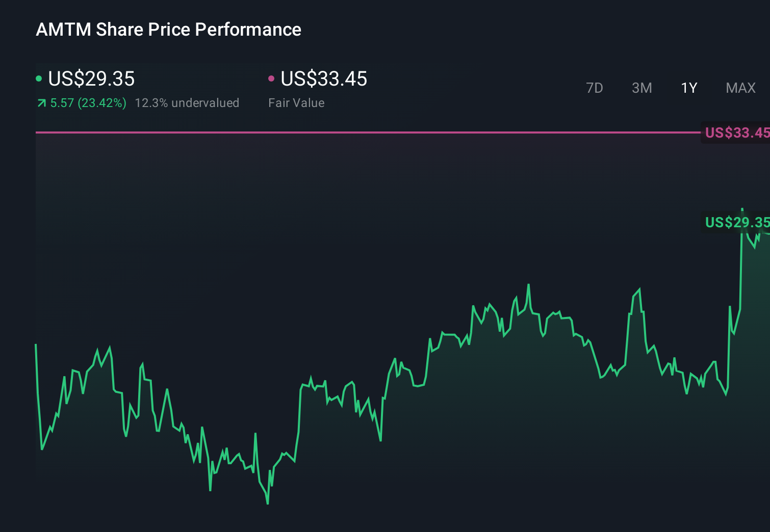Select the 7D time range
Screen dimensions: 770x532
595,88
